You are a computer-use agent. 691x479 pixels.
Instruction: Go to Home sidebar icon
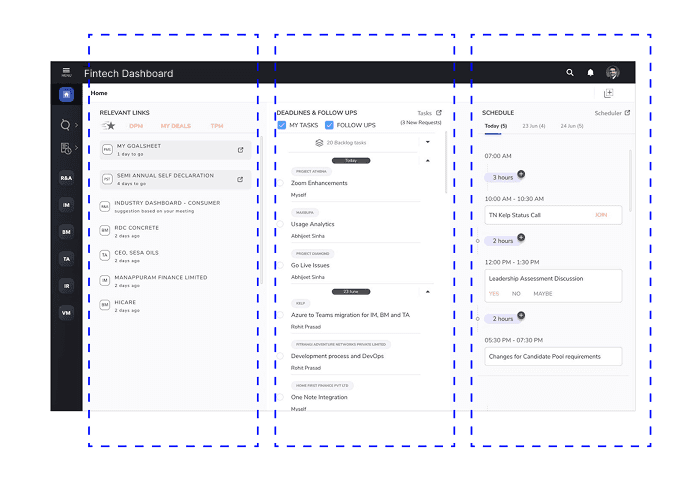pyautogui.click(x=66, y=94)
